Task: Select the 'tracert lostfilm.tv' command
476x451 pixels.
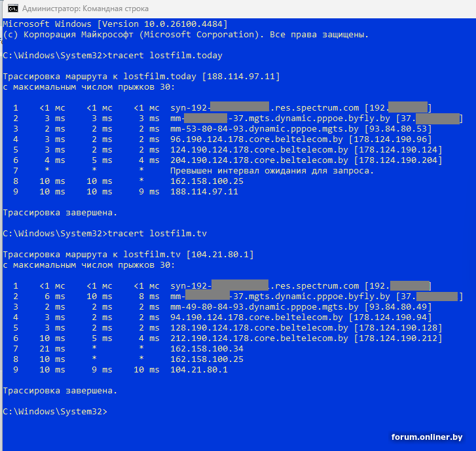Action: tap(157, 234)
